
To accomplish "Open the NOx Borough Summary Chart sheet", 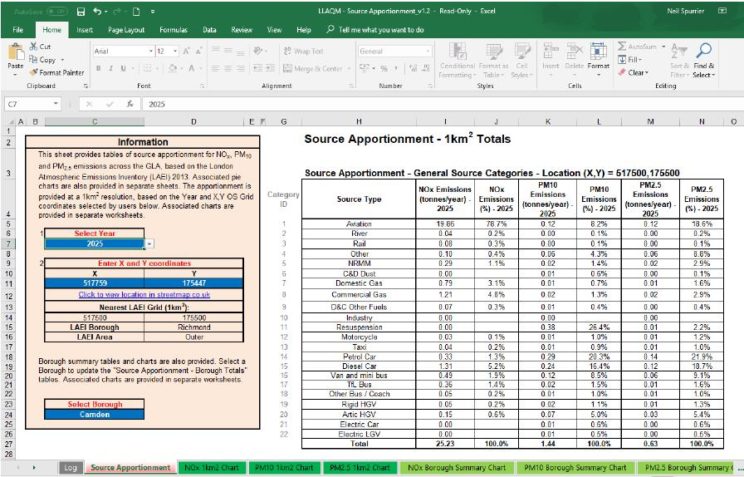I will coord(456,468).
